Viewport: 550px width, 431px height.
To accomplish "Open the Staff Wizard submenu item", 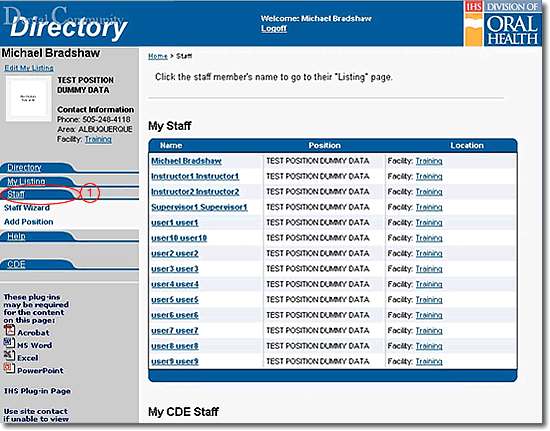I will tap(27, 208).
